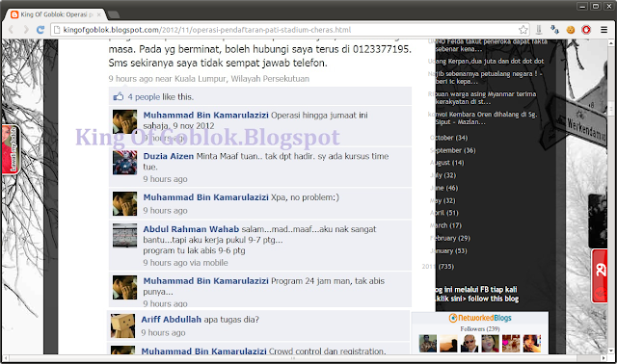Minimize the browser window
Viewport: 617px width, 364px height.
(582, 7)
